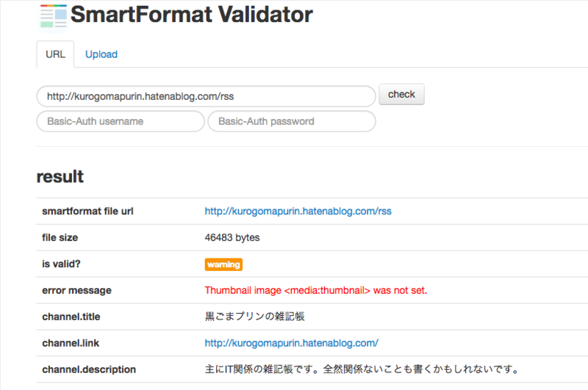Click the "smartformat file url" row label
Screen dimensions: 588x390
[x=87, y=212]
